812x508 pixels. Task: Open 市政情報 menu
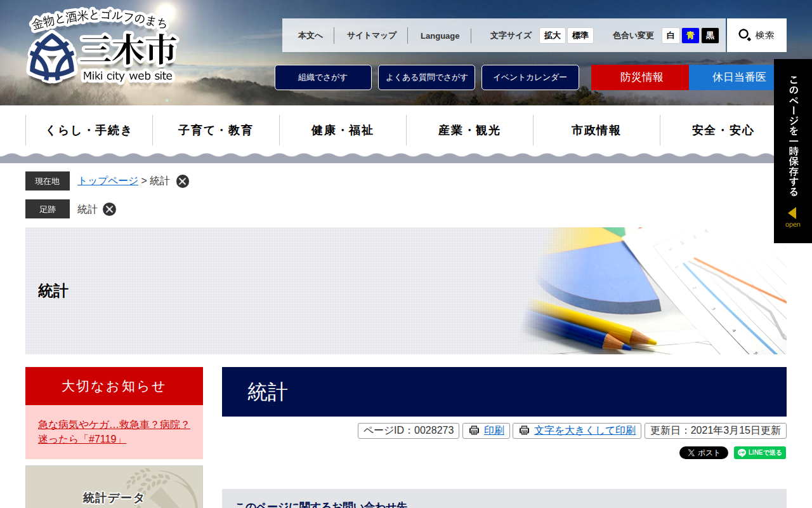pyautogui.click(x=596, y=130)
